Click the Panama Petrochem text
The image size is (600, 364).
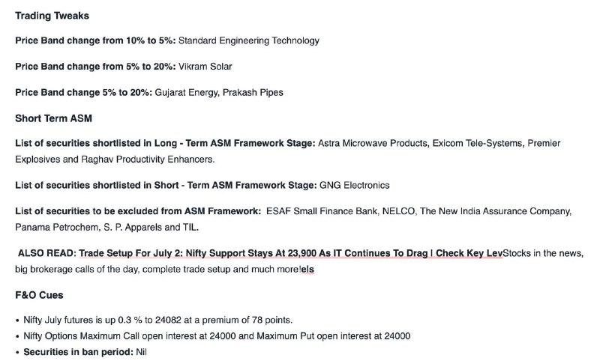56,227
